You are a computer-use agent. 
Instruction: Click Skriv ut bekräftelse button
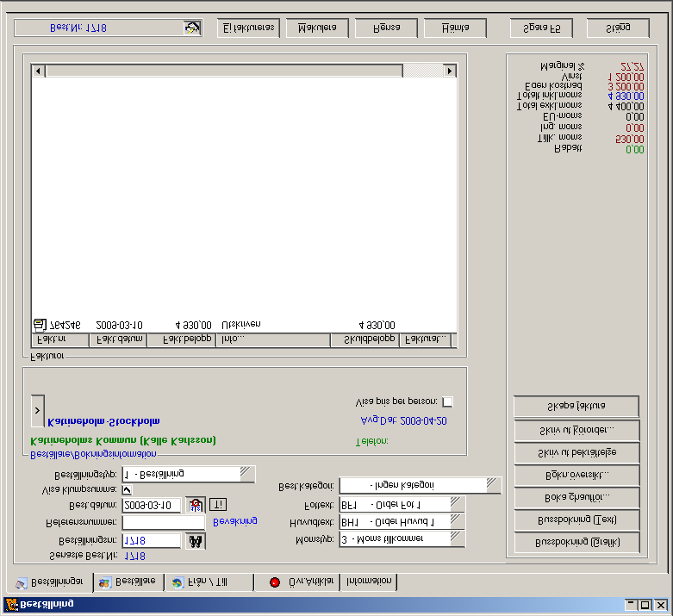576,452
